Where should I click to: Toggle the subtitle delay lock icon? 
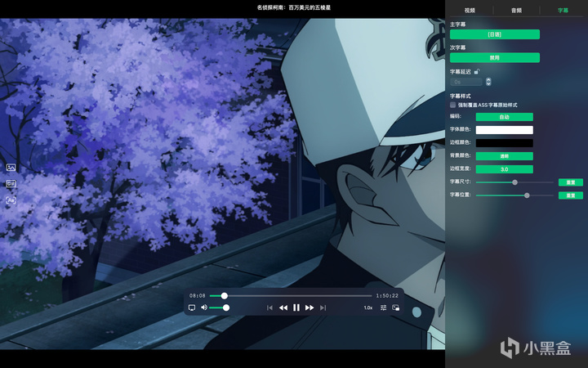point(477,71)
